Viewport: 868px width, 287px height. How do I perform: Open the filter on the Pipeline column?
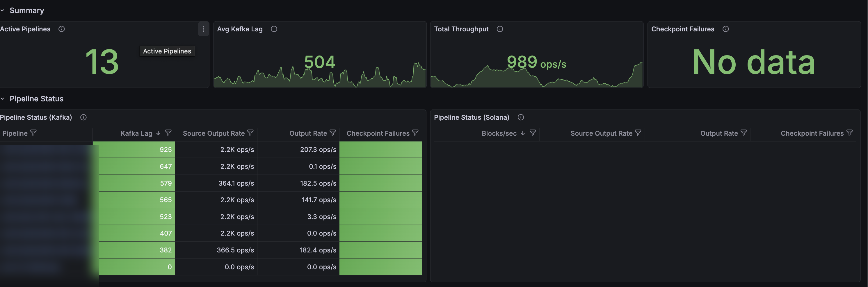point(34,132)
